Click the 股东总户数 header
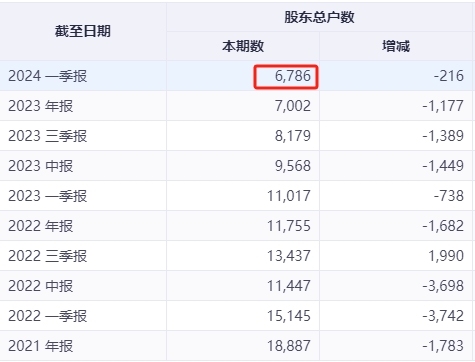This screenshot has height=362, width=475. click(319, 17)
